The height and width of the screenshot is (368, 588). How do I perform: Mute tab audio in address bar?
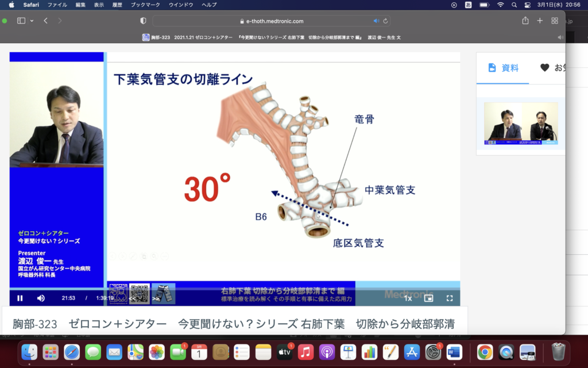(x=376, y=21)
